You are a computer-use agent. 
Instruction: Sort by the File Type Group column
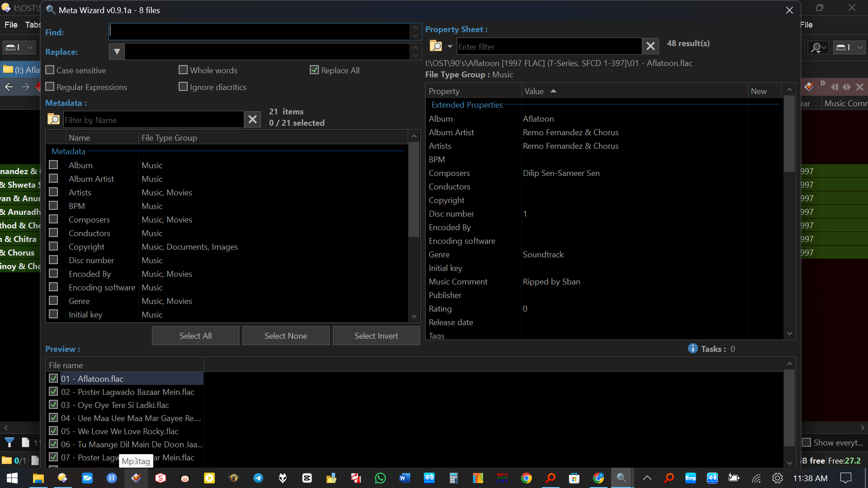coord(273,137)
